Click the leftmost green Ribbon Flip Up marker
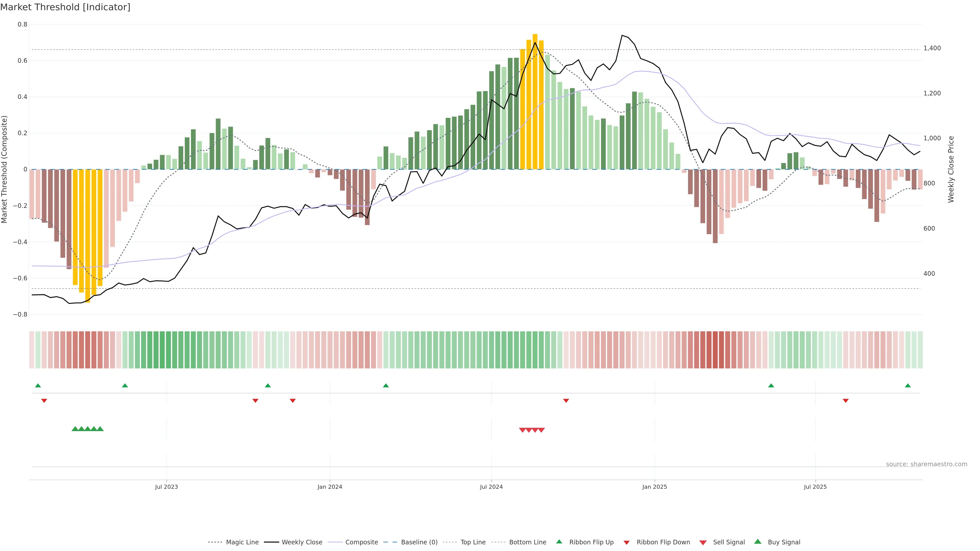 pos(38,386)
